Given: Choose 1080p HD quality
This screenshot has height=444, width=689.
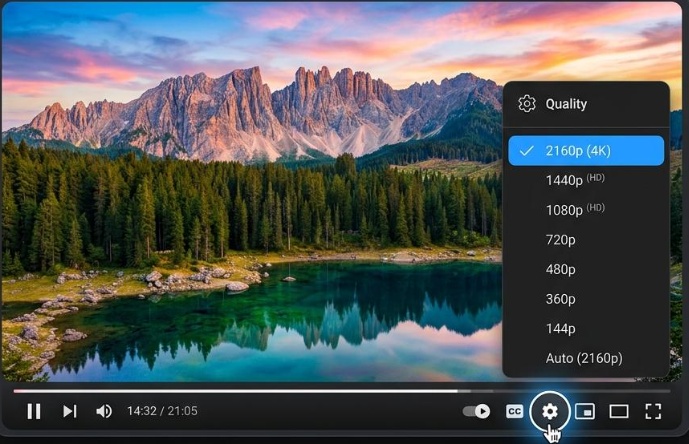Looking at the screenshot, I should point(586,210).
